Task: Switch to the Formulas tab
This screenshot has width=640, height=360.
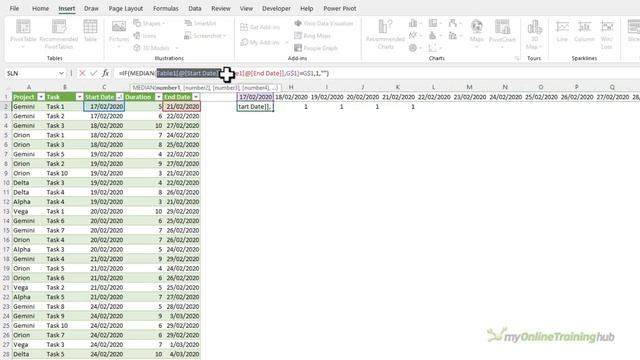Action: click(x=166, y=8)
